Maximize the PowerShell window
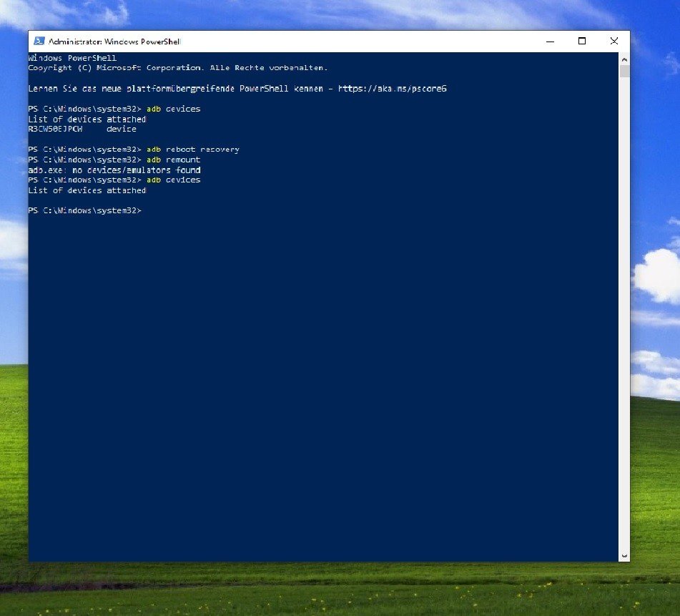680x616 pixels. pos(582,41)
